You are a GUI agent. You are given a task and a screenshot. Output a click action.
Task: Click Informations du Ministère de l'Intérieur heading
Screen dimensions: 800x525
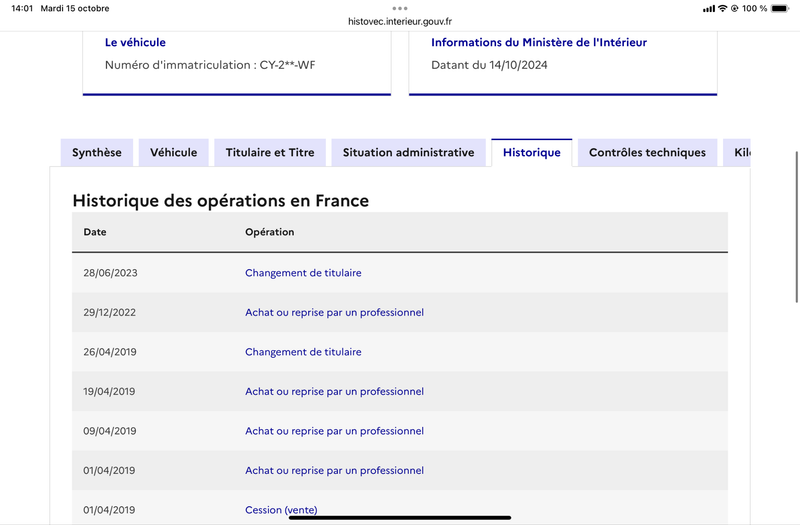pyautogui.click(x=539, y=42)
